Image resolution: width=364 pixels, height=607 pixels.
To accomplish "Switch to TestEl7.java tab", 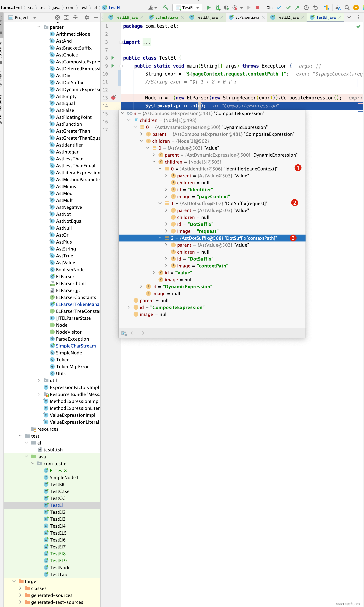I will [x=206, y=17].
